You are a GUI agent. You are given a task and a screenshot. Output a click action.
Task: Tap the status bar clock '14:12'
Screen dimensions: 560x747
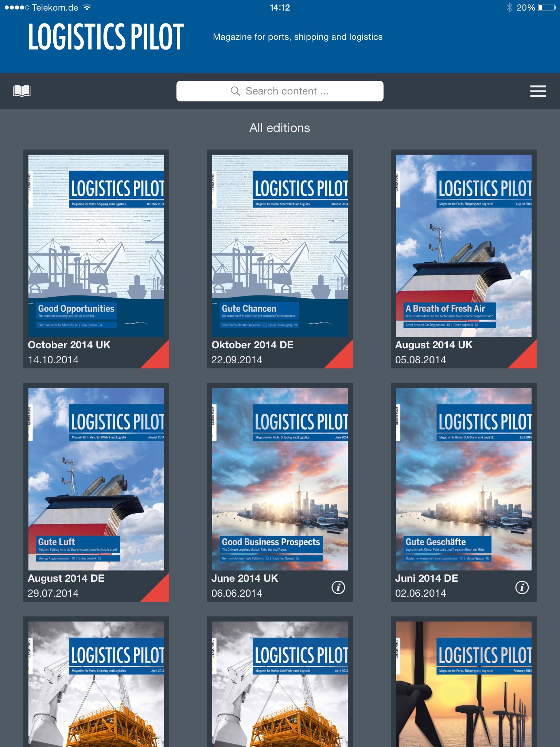280,8
